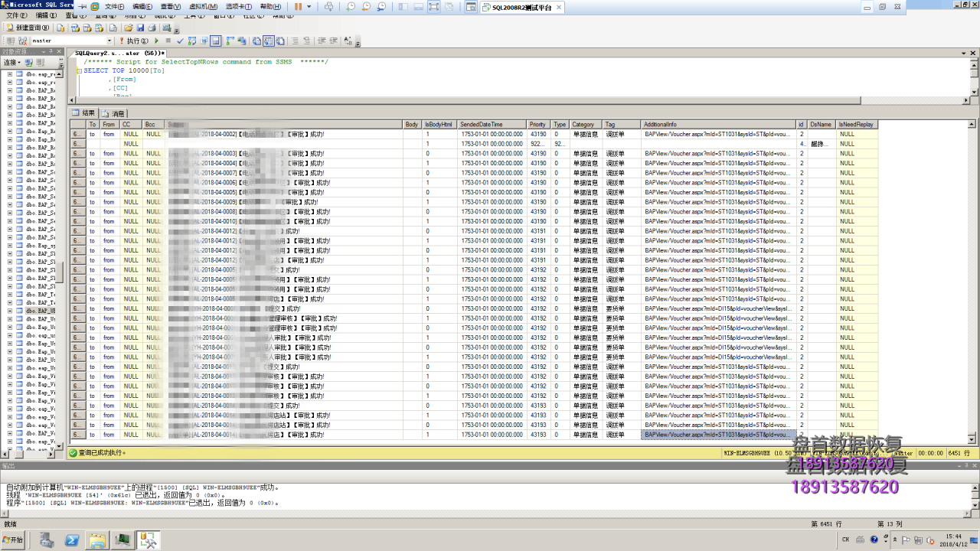Click the Comment out selected lines icon
The image size is (980, 551).
[x=294, y=41]
